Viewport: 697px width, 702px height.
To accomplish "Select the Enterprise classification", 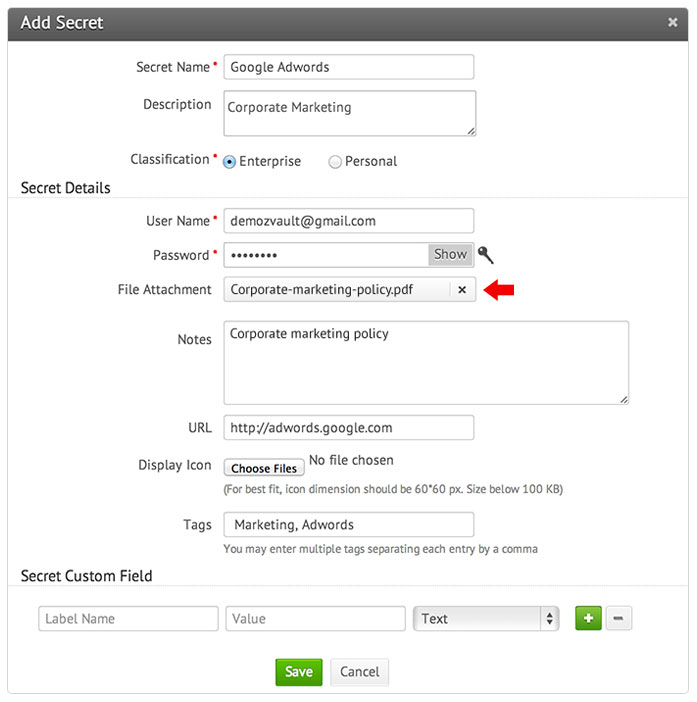I will 230,162.
